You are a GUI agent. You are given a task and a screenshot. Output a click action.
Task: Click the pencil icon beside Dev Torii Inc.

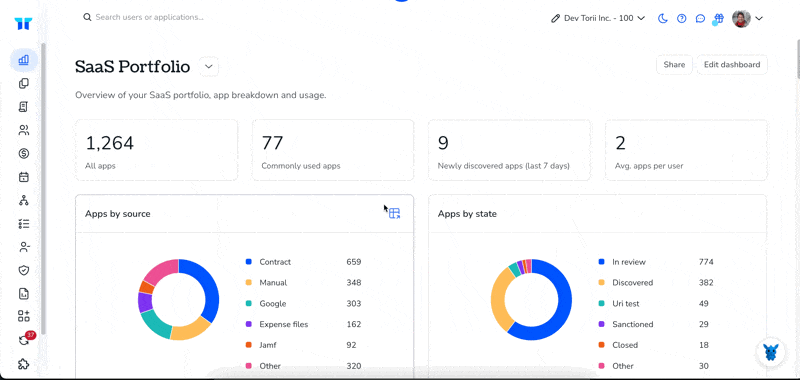tap(556, 18)
